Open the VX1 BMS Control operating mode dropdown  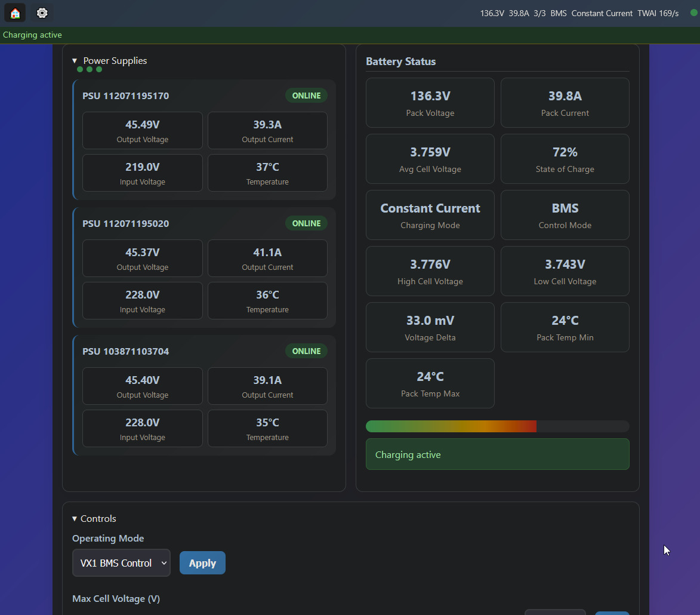pos(121,563)
